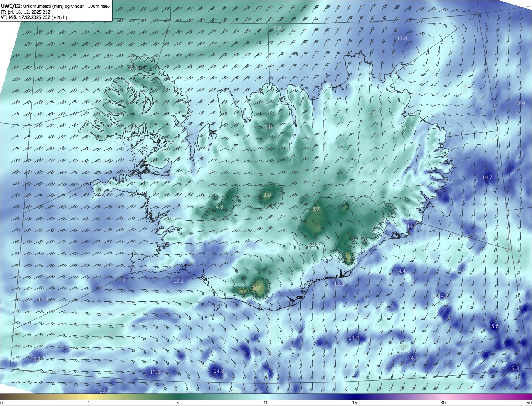Select the 14.2 value label
The image size is (532, 406).
(x=413, y=358)
